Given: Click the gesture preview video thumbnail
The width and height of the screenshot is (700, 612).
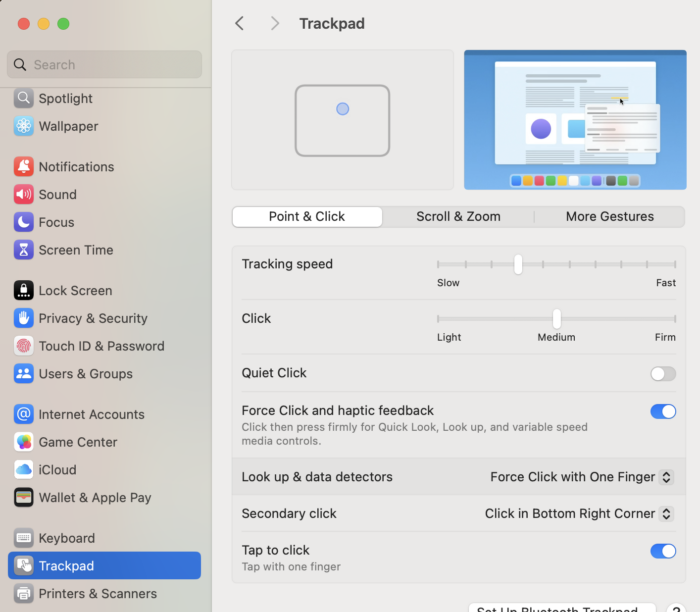Looking at the screenshot, I should 574,120.
